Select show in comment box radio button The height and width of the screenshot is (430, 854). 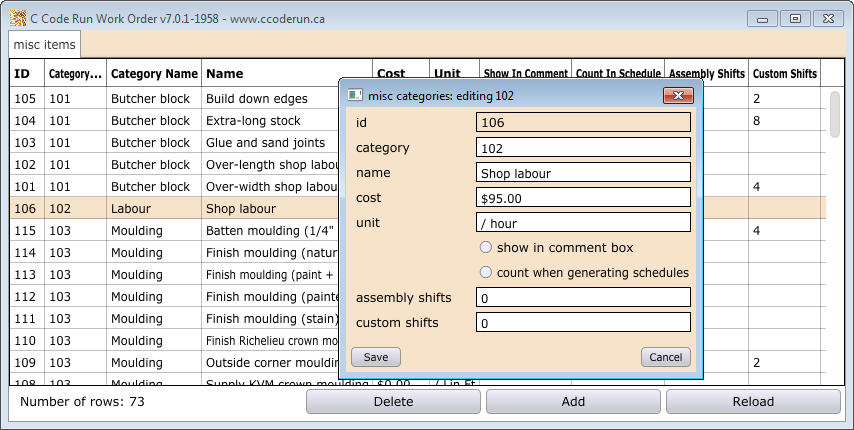coord(486,247)
